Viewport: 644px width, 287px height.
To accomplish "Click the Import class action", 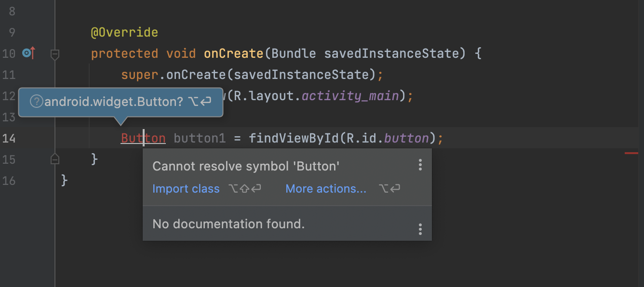I will click(186, 189).
